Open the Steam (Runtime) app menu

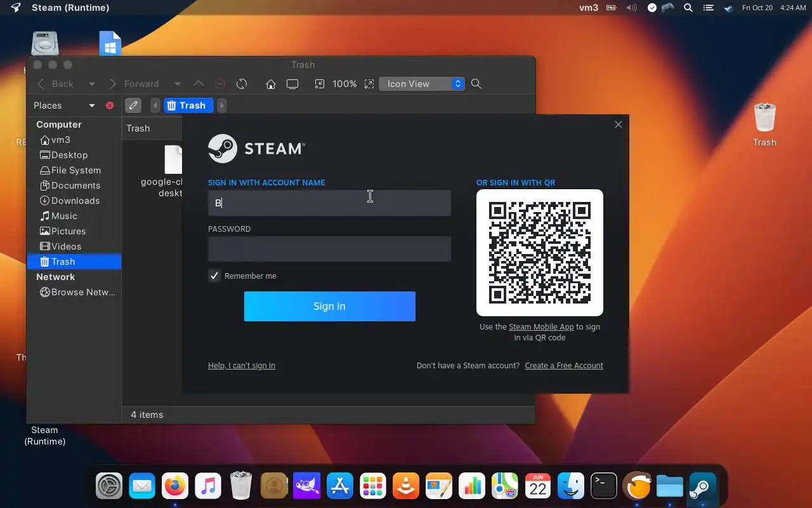[x=70, y=8]
